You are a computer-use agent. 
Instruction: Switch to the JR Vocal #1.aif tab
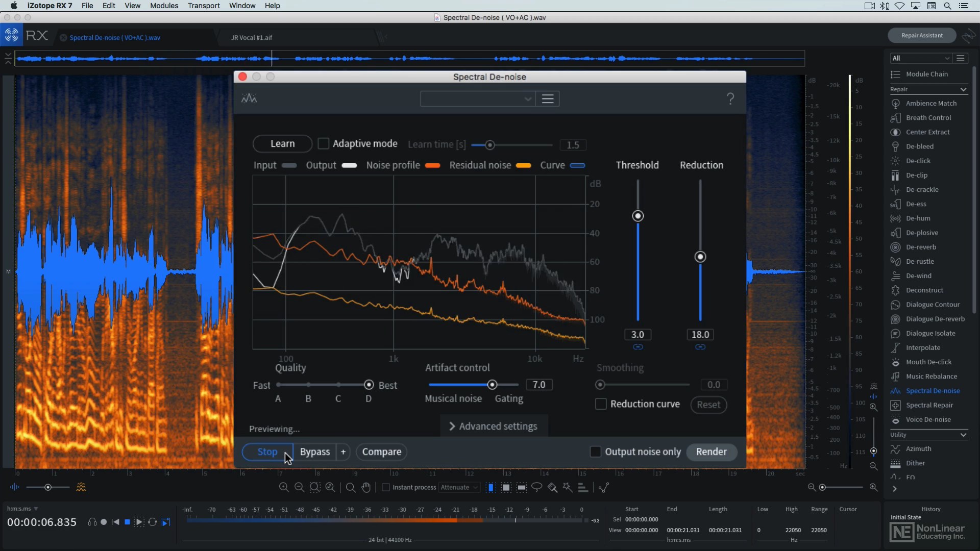coord(252,37)
